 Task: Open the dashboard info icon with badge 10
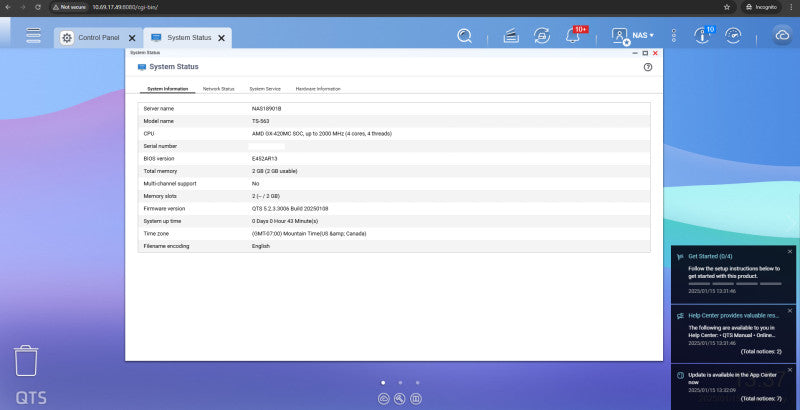pyautogui.click(x=703, y=36)
